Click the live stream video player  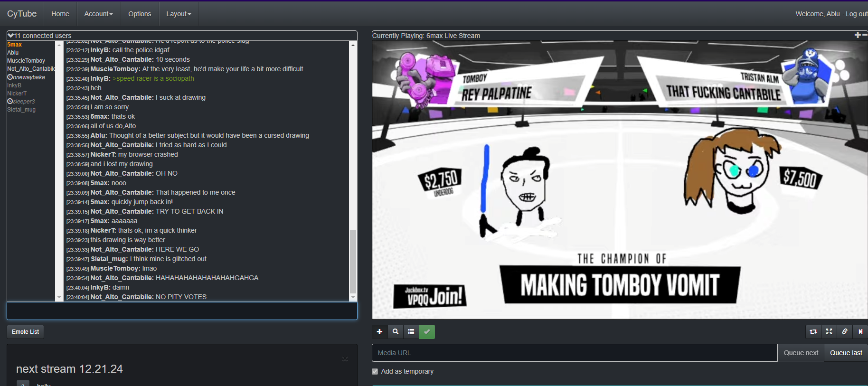click(x=620, y=180)
